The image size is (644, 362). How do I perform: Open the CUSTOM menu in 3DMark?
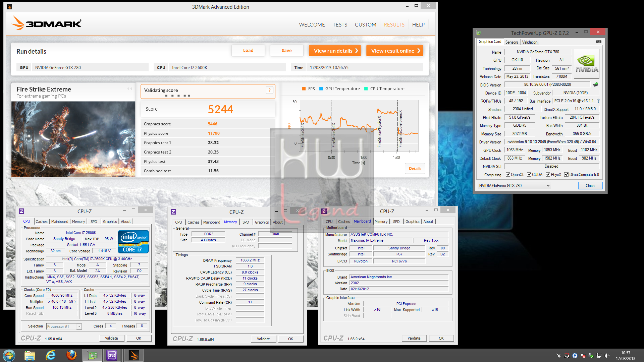[366, 24]
